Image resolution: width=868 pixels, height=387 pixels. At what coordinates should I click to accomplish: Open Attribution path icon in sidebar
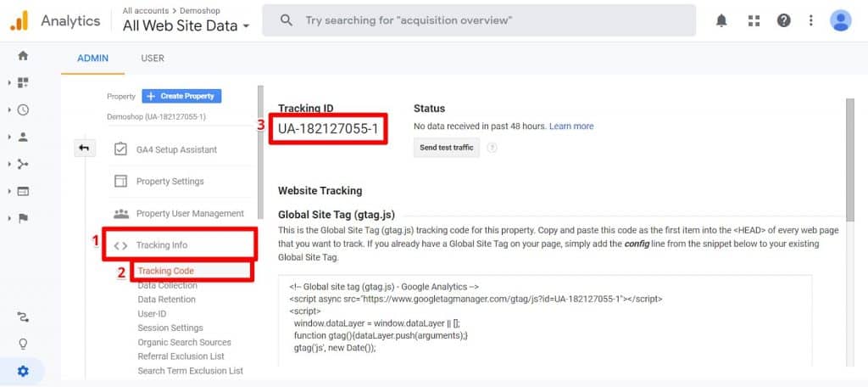point(23,317)
